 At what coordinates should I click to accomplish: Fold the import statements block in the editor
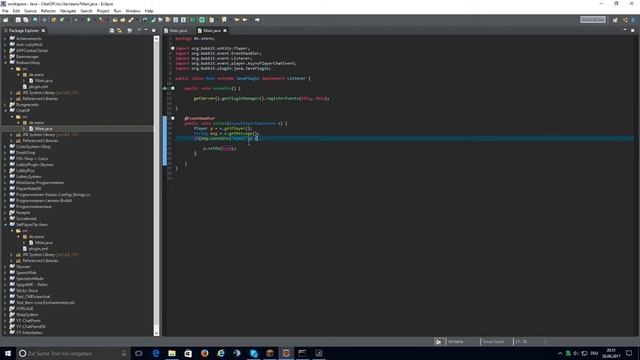(x=173, y=48)
